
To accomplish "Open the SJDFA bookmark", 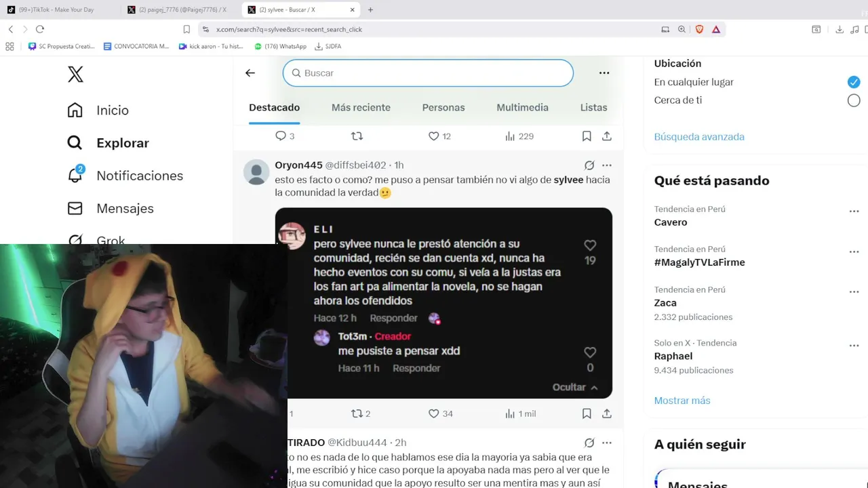I will [x=328, y=46].
